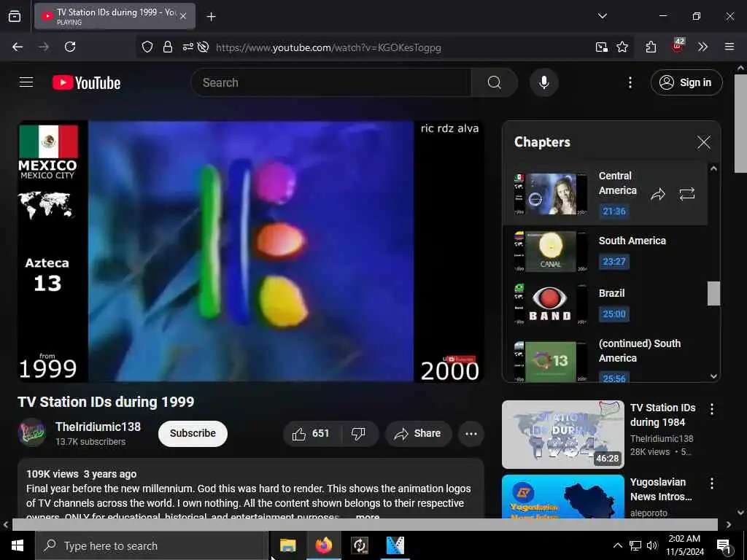
Task: Loop the Central America chapter
Action: point(687,194)
